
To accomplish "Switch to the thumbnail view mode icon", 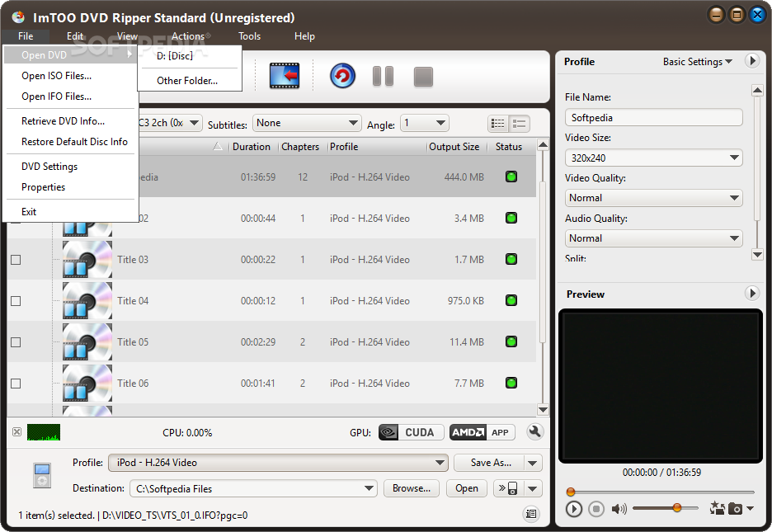I will 519,124.
